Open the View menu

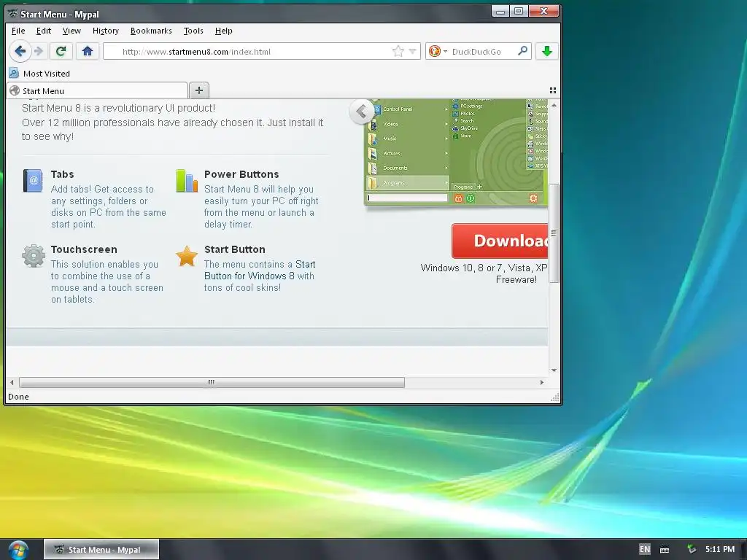71,31
